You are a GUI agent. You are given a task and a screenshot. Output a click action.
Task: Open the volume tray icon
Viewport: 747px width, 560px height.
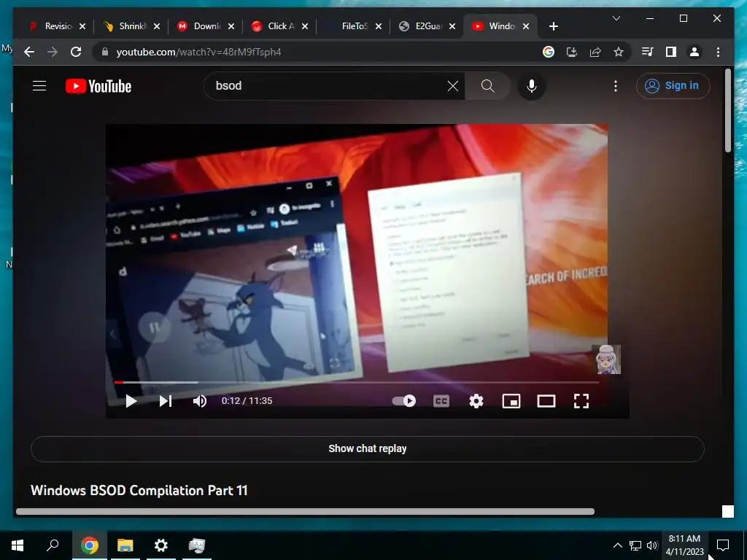click(x=651, y=545)
